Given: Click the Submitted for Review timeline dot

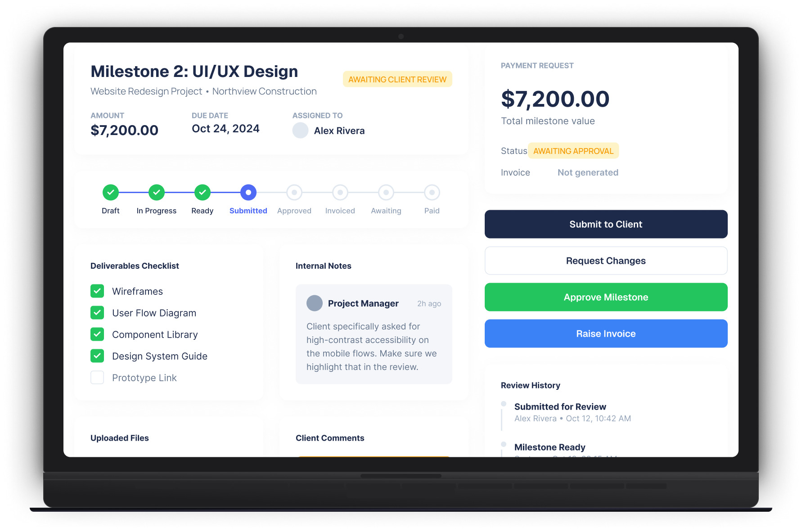Looking at the screenshot, I should click(x=504, y=404).
